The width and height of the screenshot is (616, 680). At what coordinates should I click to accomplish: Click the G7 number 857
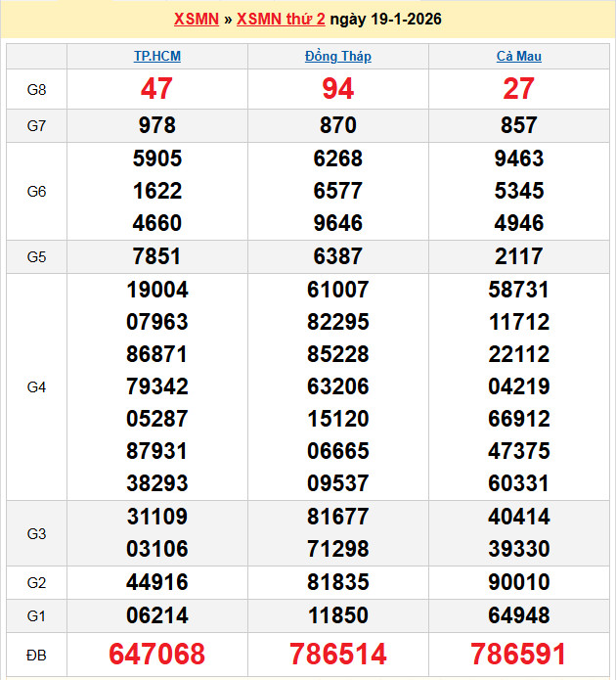click(x=518, y=125)
